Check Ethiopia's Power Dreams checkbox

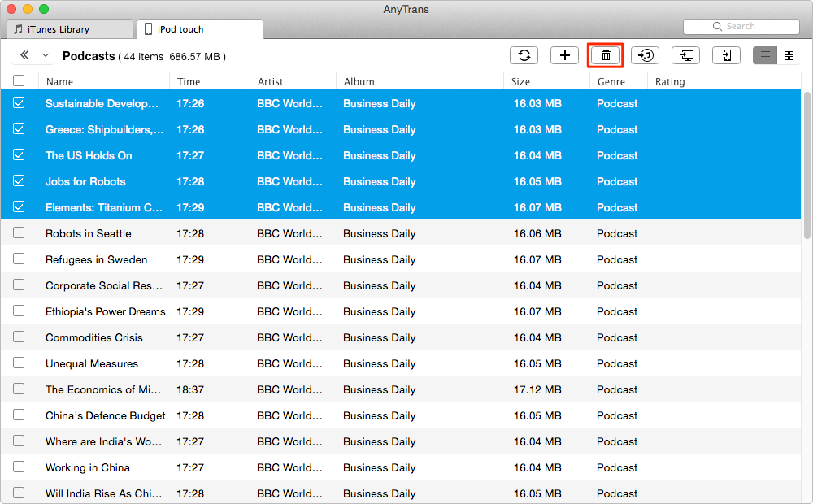pos(19,310)
